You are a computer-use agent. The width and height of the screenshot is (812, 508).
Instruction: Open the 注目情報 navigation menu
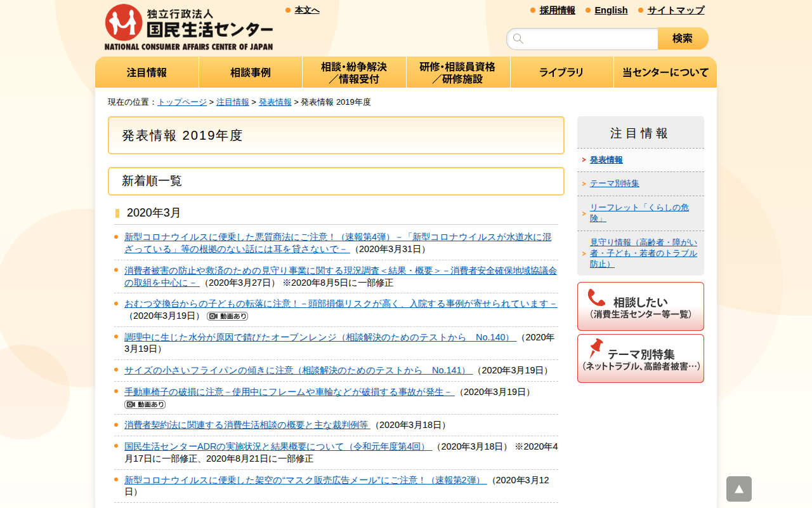tap(147, 72)
